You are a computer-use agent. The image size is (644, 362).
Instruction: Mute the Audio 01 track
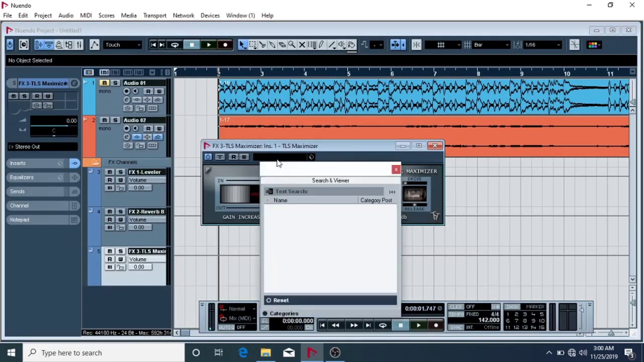(x=104, y=83)
